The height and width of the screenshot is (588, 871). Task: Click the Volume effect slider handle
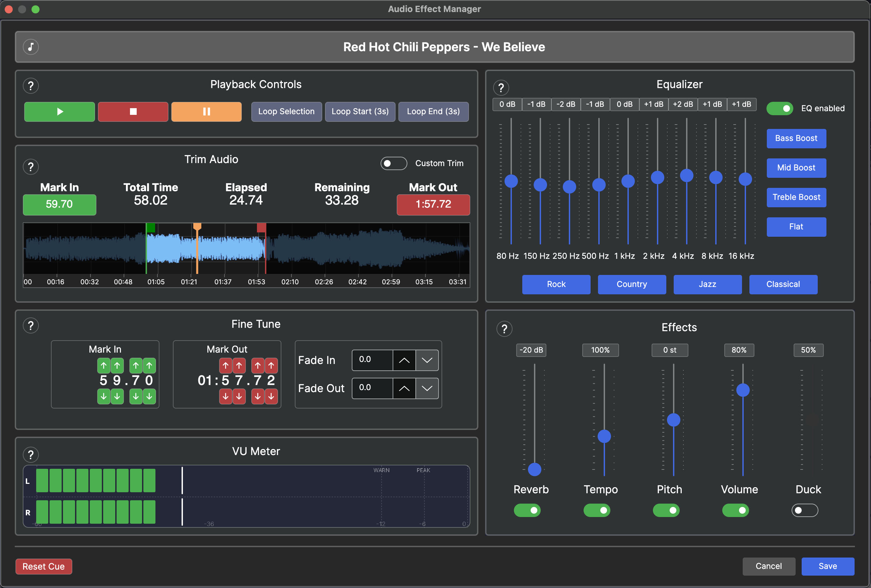(x=742, y=390)
